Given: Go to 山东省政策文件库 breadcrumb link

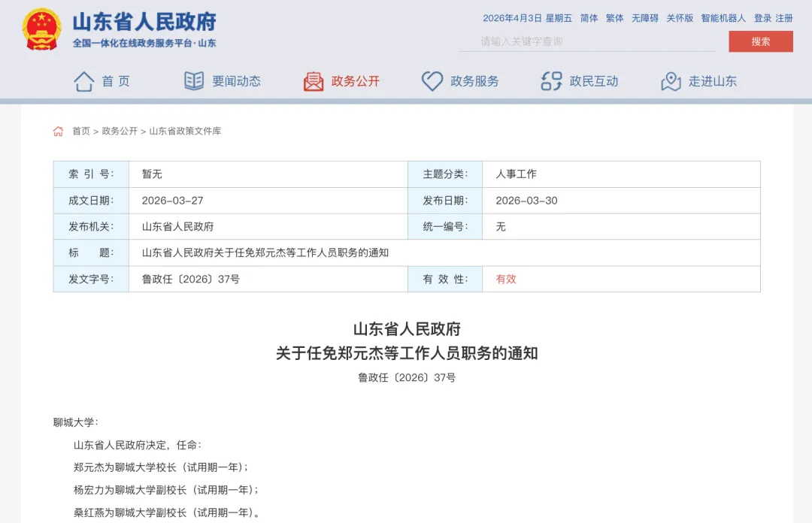Looking at the screenshot, I should (185, 132).
